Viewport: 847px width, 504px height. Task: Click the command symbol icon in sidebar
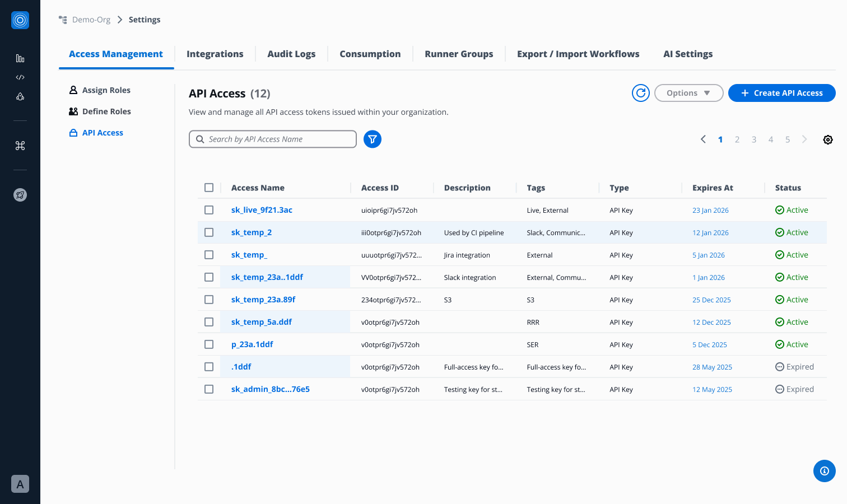20,146
